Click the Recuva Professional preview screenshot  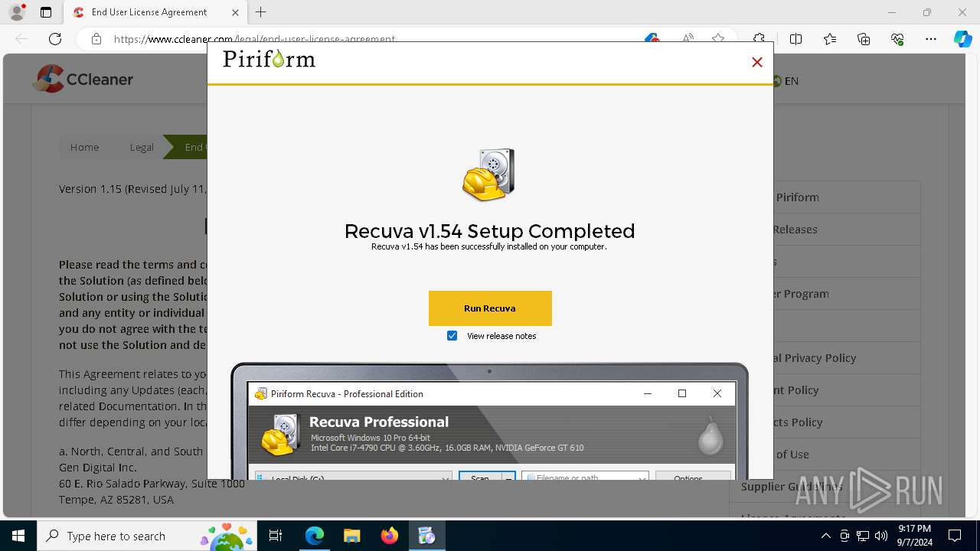[x=490, y=421]
